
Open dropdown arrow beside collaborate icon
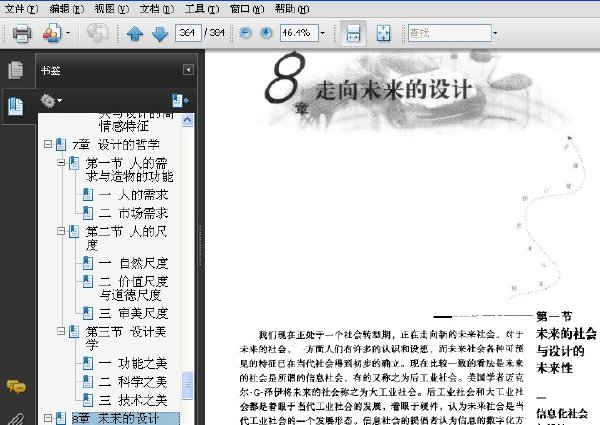pos(68,33)
